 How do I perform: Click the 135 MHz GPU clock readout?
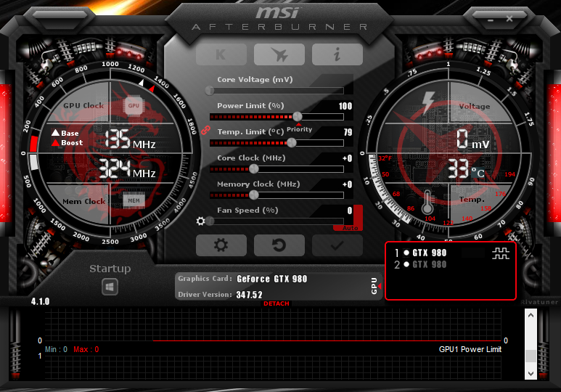(x=130, y=139)
